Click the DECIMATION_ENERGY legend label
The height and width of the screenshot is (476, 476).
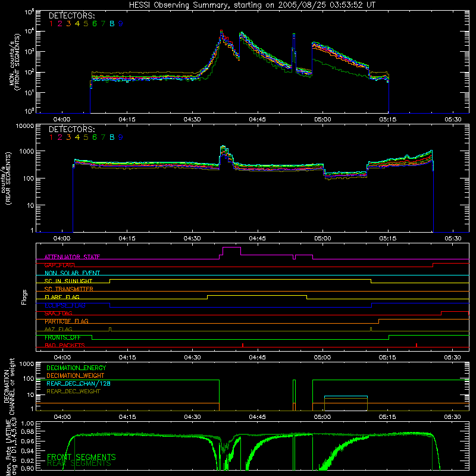point(76,368)
